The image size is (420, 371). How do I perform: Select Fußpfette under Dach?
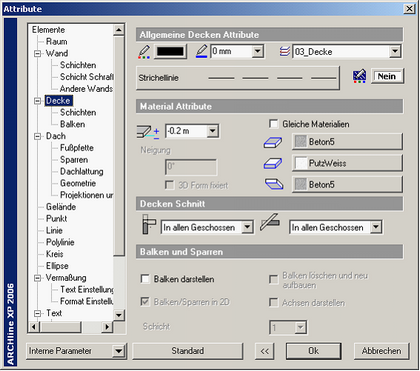(x=77, y=148)
